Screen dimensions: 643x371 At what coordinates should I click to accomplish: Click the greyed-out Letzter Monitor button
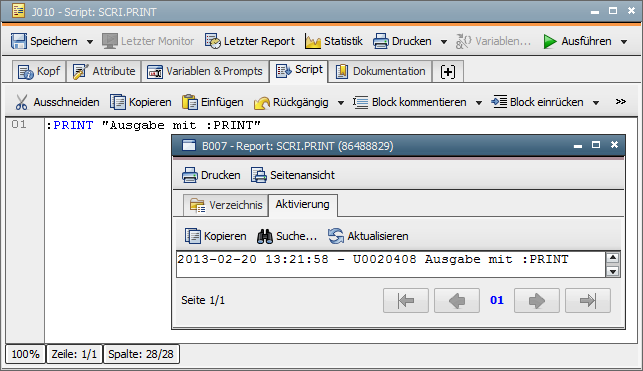click(x=148, y=41)
